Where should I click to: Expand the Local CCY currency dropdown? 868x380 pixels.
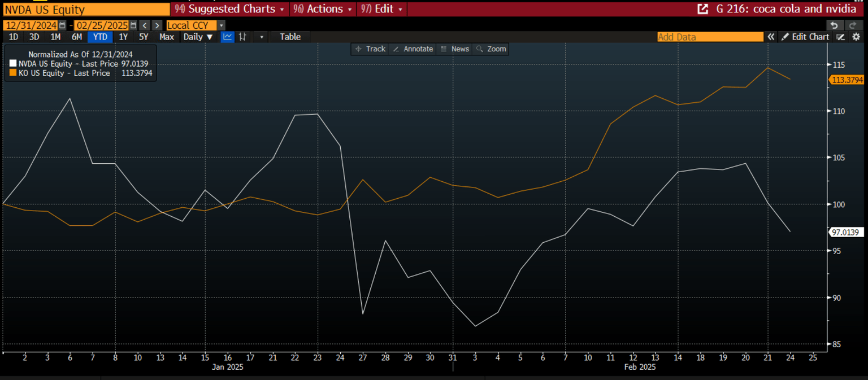coord(221,25)
